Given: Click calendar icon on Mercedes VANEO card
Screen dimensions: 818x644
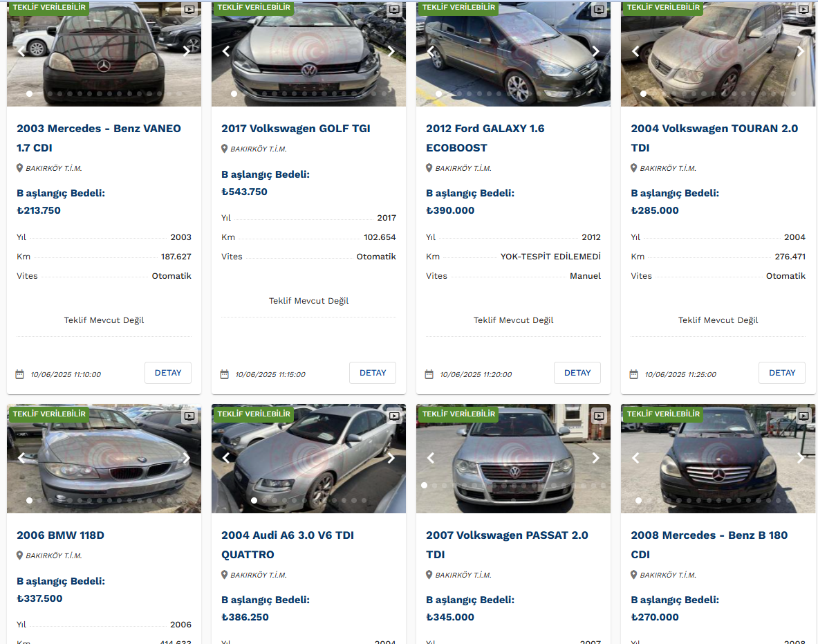Looking at the screenshot, I should (20, 374).
